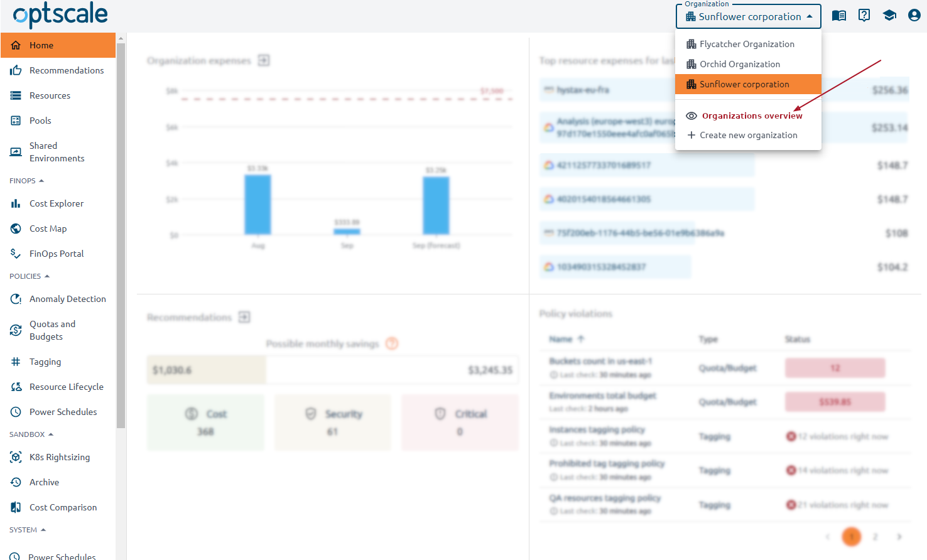Click the Pools calculator icon
Image resolution: width=927 pixels, height=560 pixels.
(x=16, y=121)
